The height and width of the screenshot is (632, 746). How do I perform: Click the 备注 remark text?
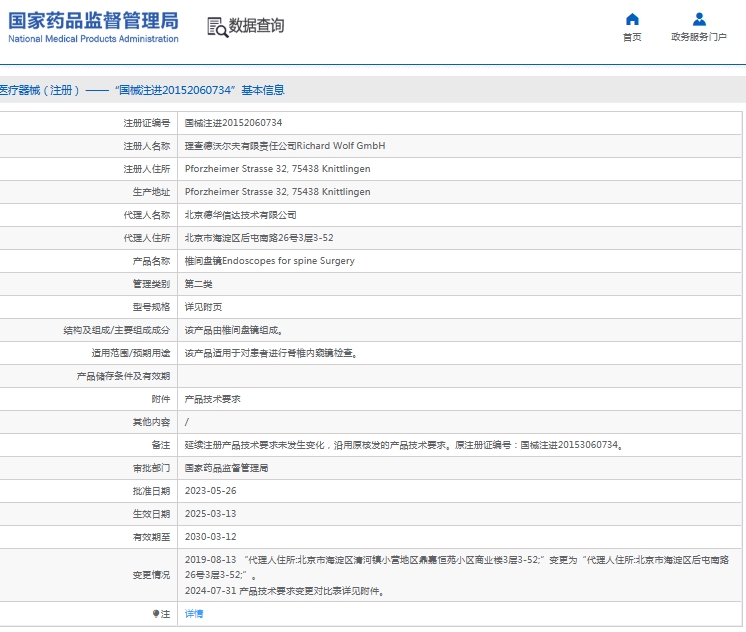403,445
